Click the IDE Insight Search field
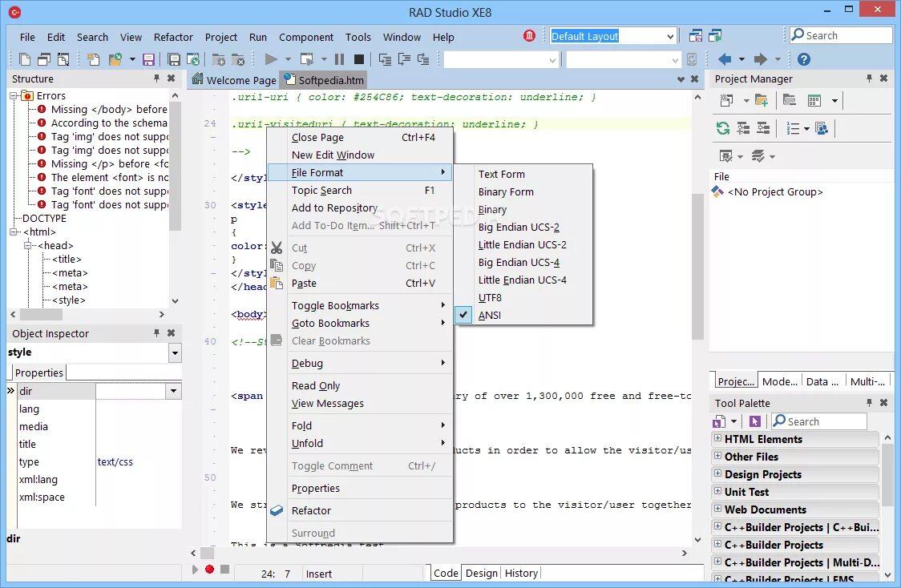This screenshot has height=588, width=901. (841, 35)
